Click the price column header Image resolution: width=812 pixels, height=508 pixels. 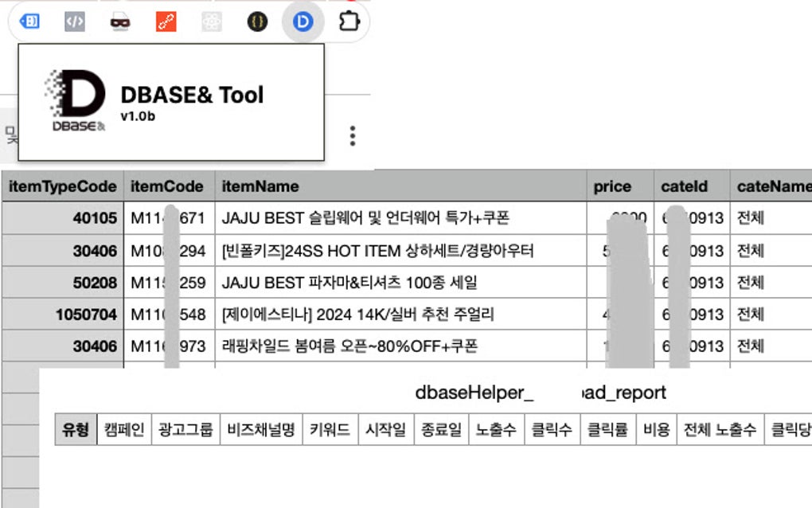pyautogui.click(x=612, y=186)
